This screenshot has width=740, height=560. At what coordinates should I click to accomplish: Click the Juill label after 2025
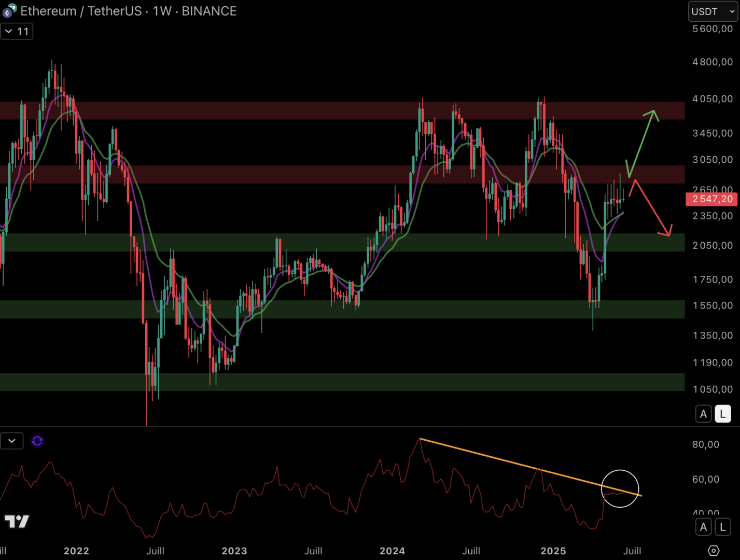[x=632, y=551]
